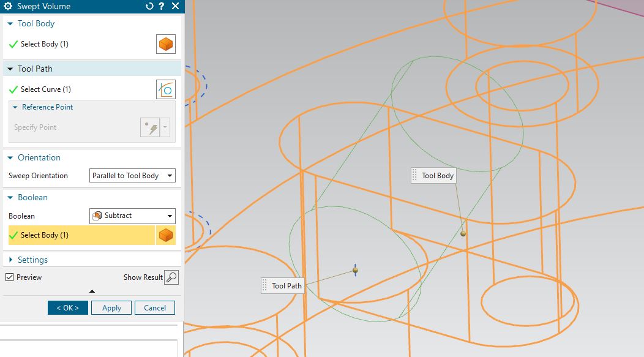
Task: Click the Show Result magnifier icon
Action: (172, 277)
